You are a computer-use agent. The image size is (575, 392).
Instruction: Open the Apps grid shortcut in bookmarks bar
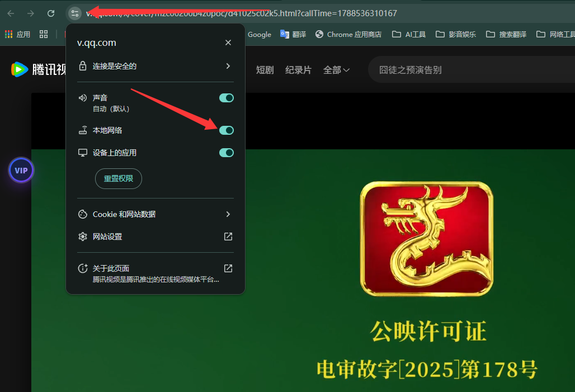click(x=17, y=35)
